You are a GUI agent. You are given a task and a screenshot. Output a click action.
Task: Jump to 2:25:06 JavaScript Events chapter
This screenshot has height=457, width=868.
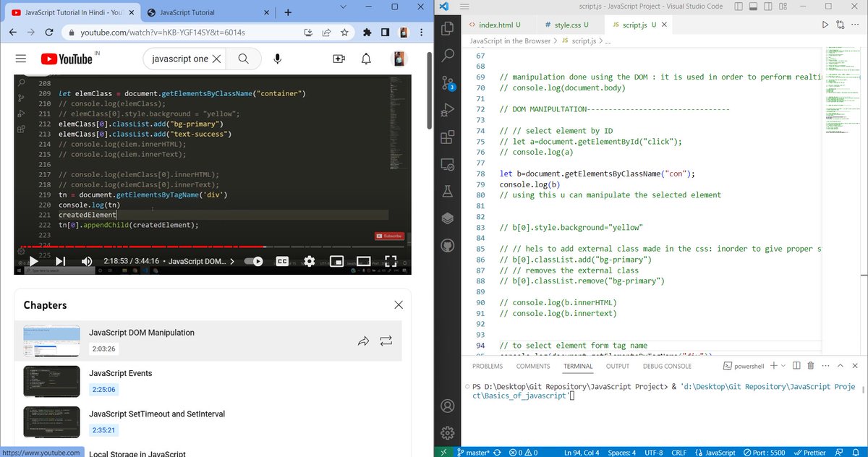click(x=103, y=389)
